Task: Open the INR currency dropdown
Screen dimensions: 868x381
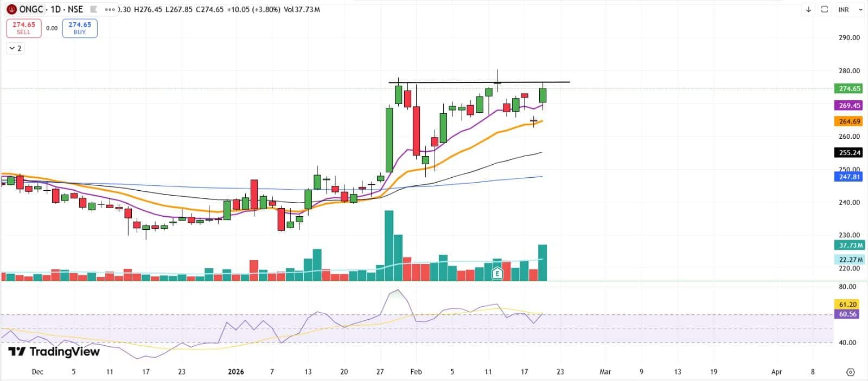Action: click(850, 9)
